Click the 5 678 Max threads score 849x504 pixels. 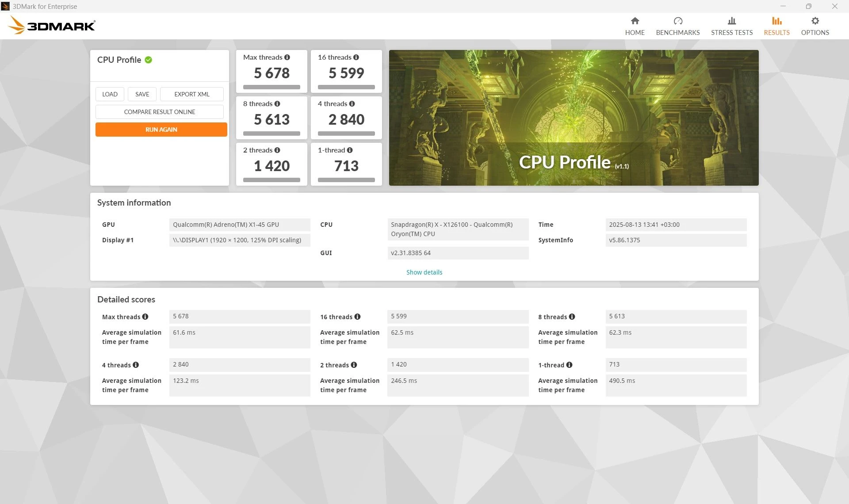272,73
